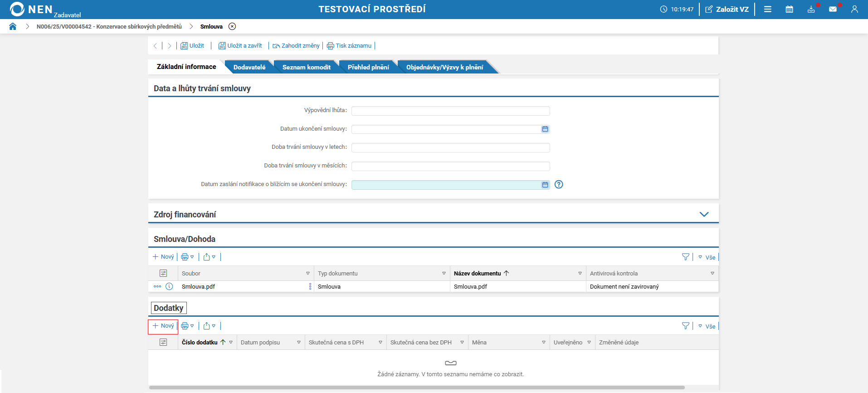The height and width of the screenshot is (393, 868).
Task: Click Nový button in Dodatky section
Action: point(163,326)
